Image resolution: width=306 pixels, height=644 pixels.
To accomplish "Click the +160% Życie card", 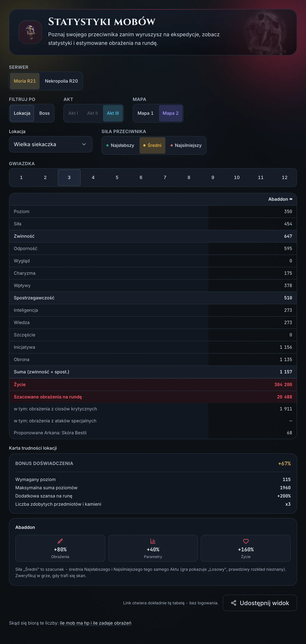I will [x=246, y=548].
